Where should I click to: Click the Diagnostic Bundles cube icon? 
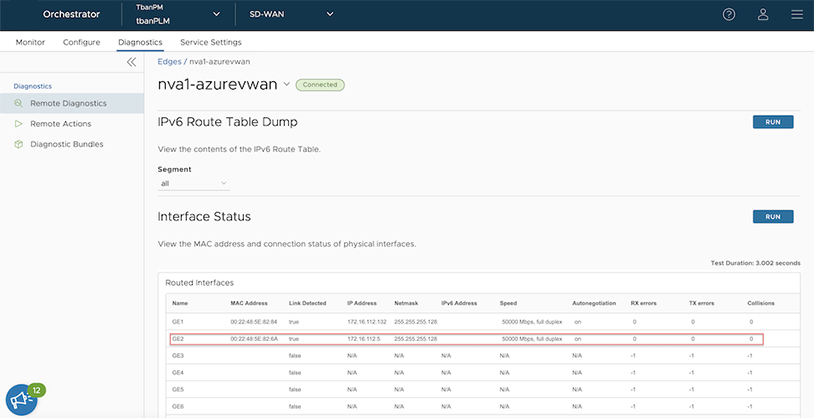click(18, 144)
